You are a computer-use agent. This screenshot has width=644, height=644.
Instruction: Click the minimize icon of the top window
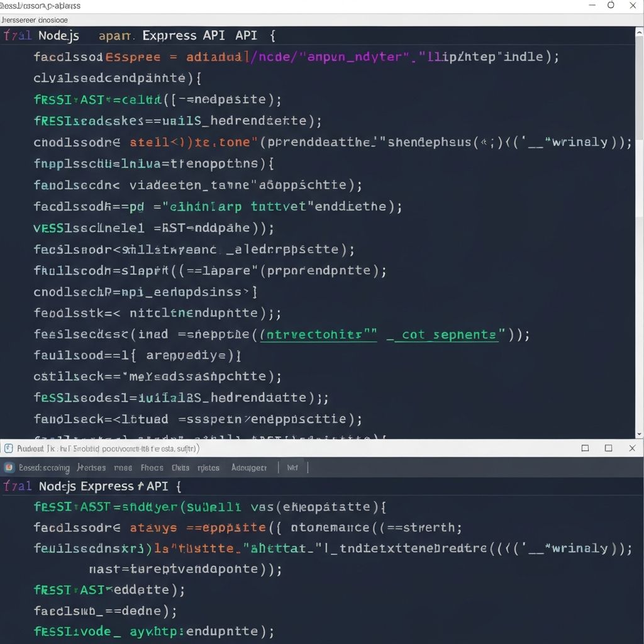pos(592,5)
